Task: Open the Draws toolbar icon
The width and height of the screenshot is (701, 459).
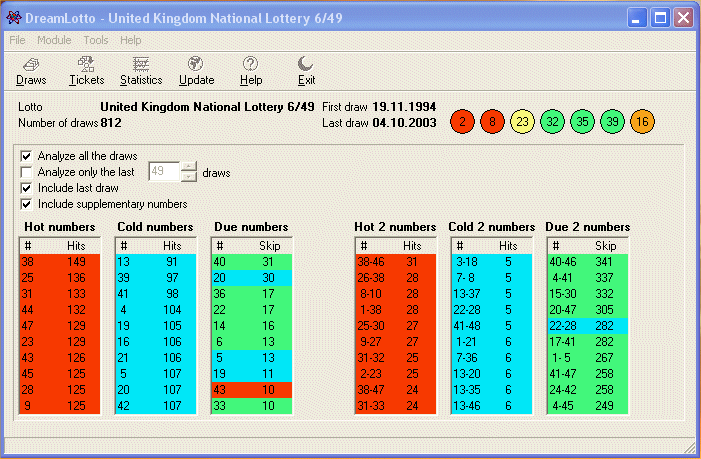Action: coord(31,72)
